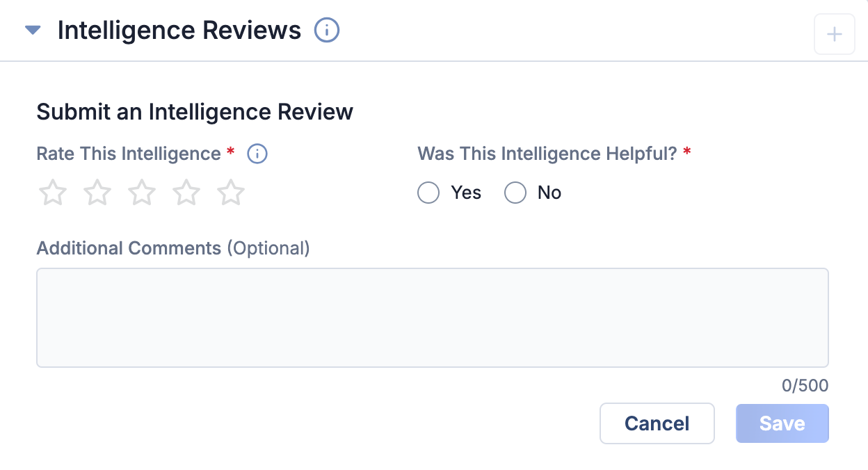The width and height of the screenshot is (868, 470).
Task: Select the third rating star
Action: pos(141,193)
